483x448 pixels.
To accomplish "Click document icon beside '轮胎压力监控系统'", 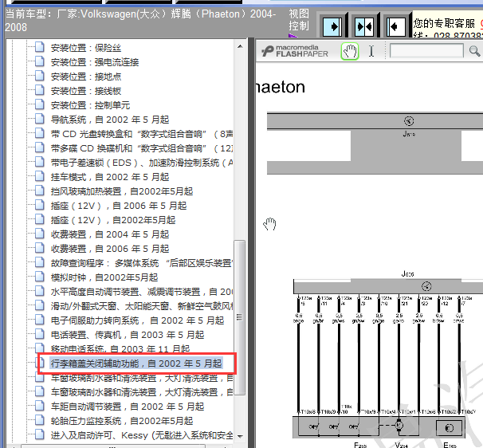I will 39,420.
